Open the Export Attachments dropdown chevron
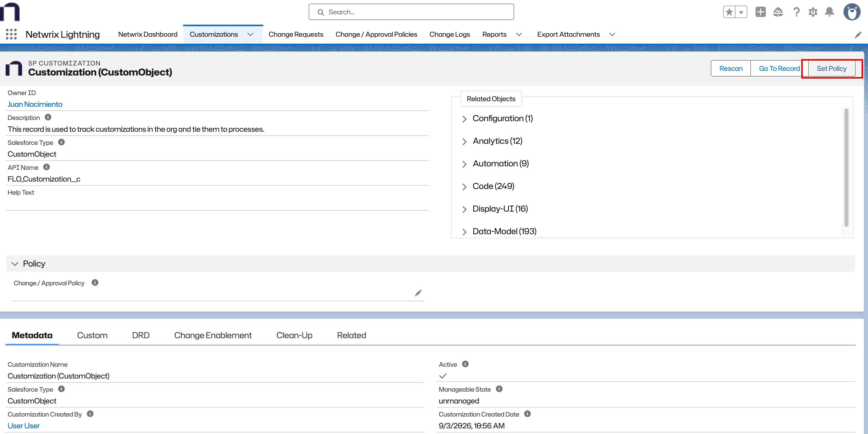The width and height of the screenshot is (868, 434). point(612,34)
